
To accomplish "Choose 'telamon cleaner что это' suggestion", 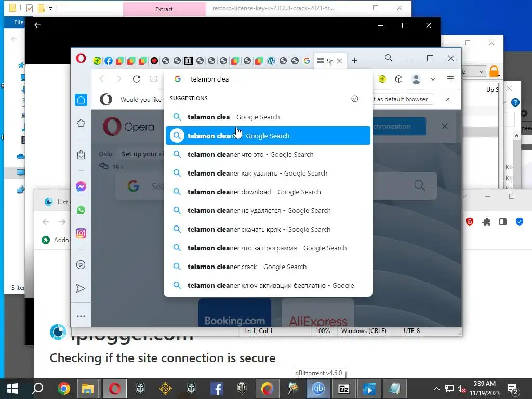I will [268, 154].
